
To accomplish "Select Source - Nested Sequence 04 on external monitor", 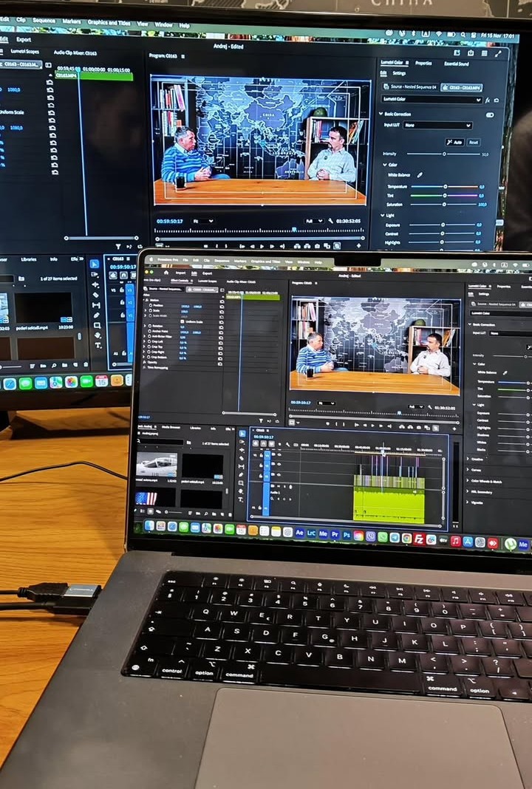I will [x=409, y=87].
